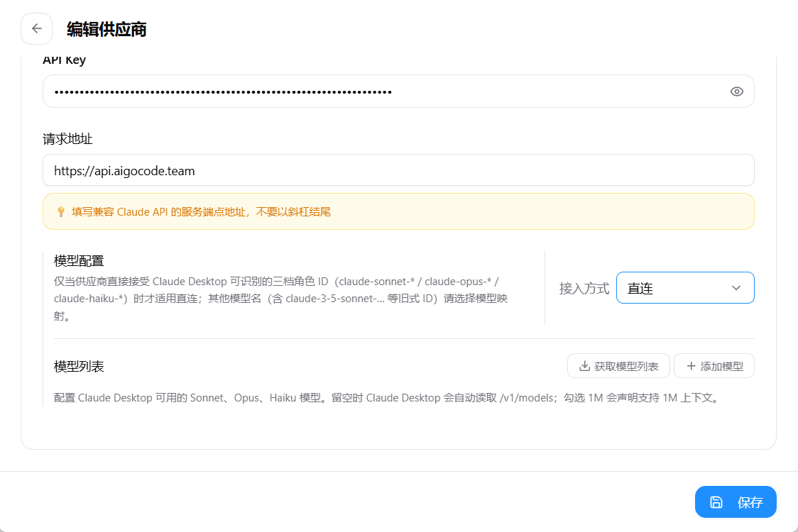Edit the 请求地址 URL field
The image size is (798, 532).
click(398, 170)
